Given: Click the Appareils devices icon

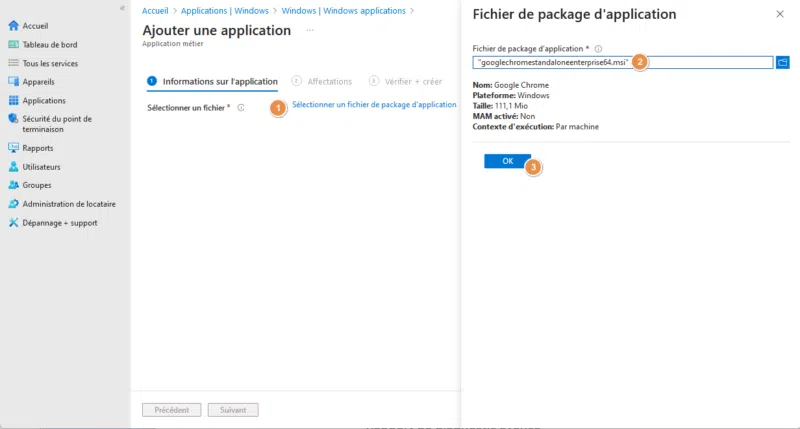Looking at the screenshot, I should [x=14, y=82].
